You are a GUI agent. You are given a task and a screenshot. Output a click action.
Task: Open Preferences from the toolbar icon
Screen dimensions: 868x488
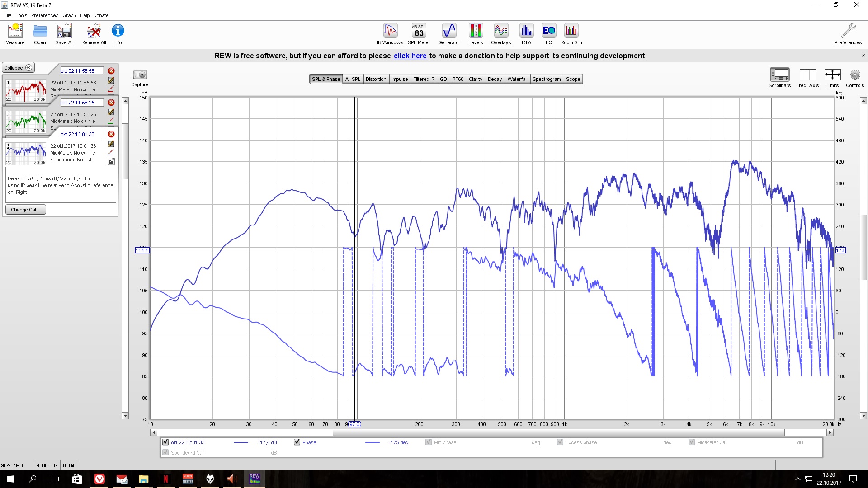coord(848,34)
